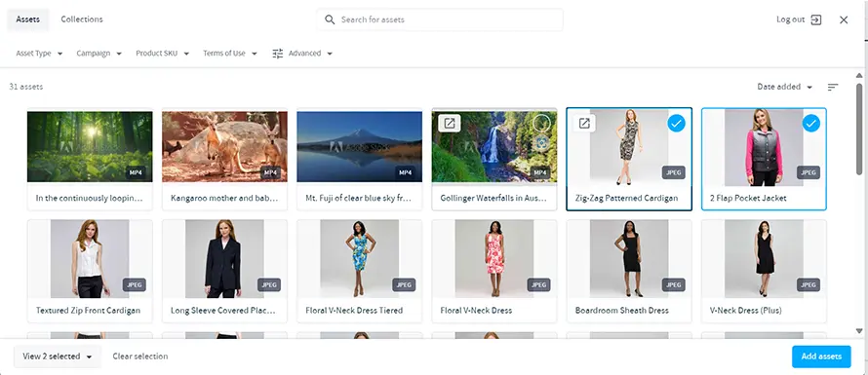Click Clear selection

tap(140, 356)
